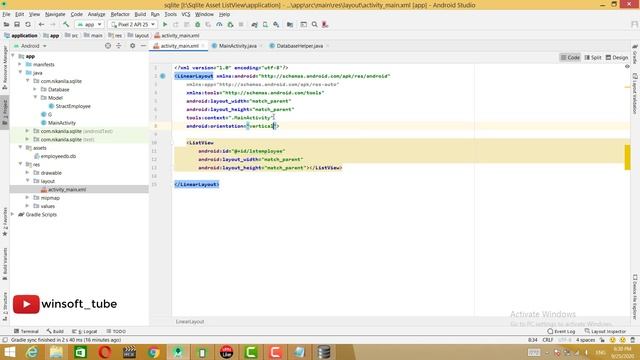Click the 4 spaces indent status widget
This screenshot has height=360, width=640.
(585, 340)
